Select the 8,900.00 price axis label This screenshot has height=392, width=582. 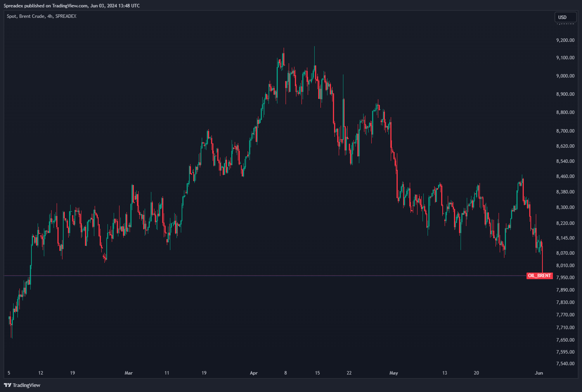[x=565, y=94]
